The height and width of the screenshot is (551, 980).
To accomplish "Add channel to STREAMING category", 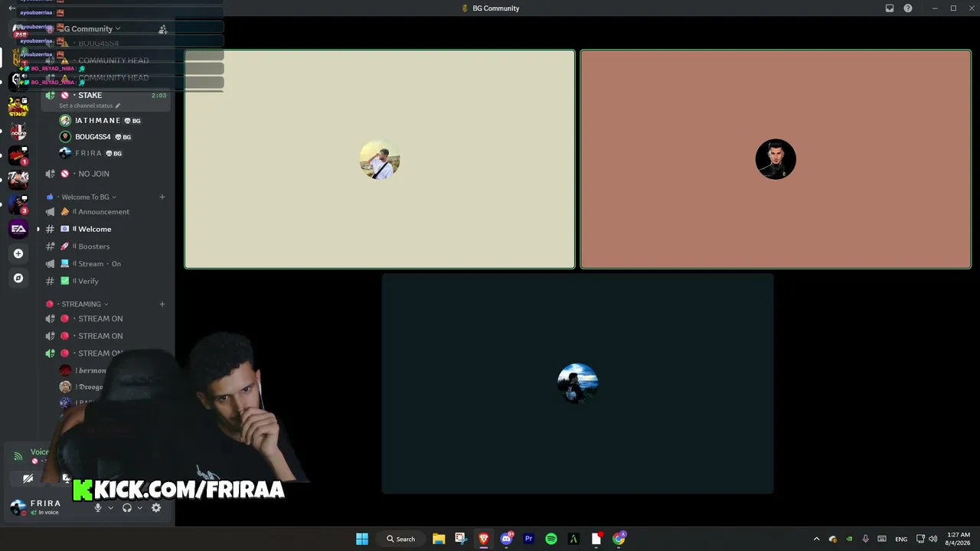I will pyautogui.click(x=162, y=304).
